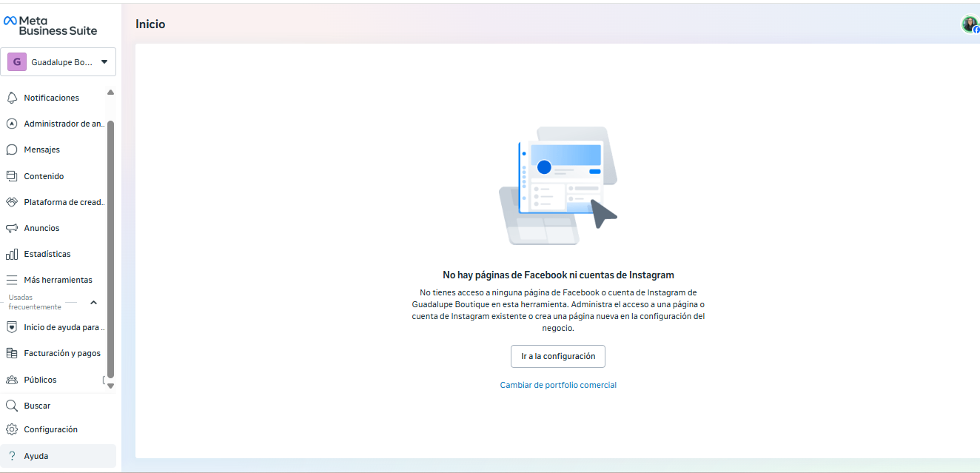The image size is (980, 473).
Task: Open Contenido section icon
Action: [x=11, y=176]
